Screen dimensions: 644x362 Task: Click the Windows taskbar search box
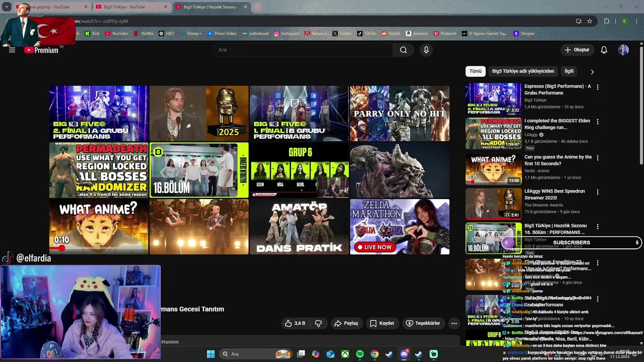tap(256, 354)
